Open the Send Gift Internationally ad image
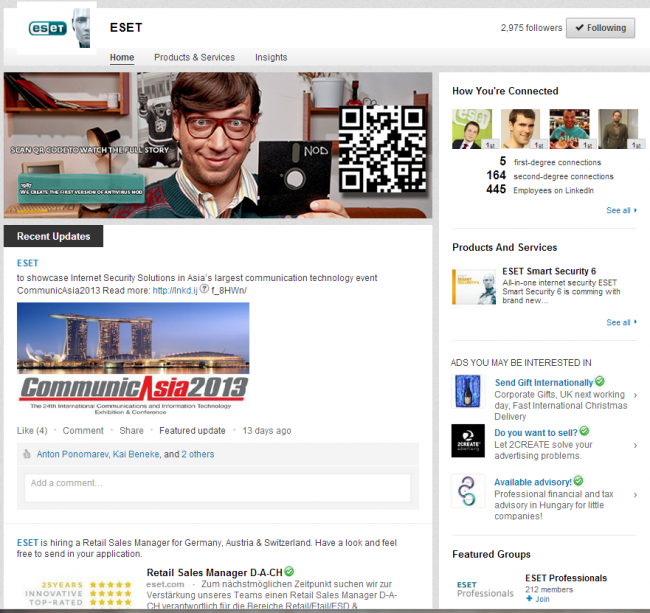The height and width of the screenshot is (613, 650). click(468, 391)
